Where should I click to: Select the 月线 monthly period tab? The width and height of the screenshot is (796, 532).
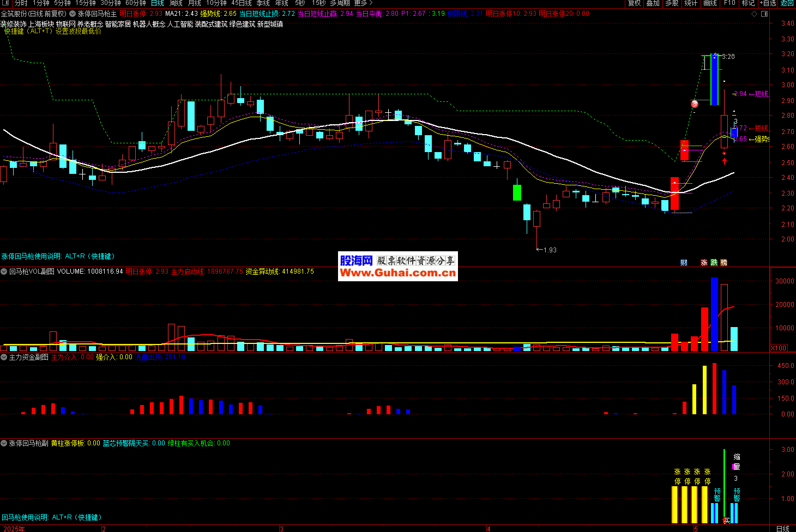[195, 3]
